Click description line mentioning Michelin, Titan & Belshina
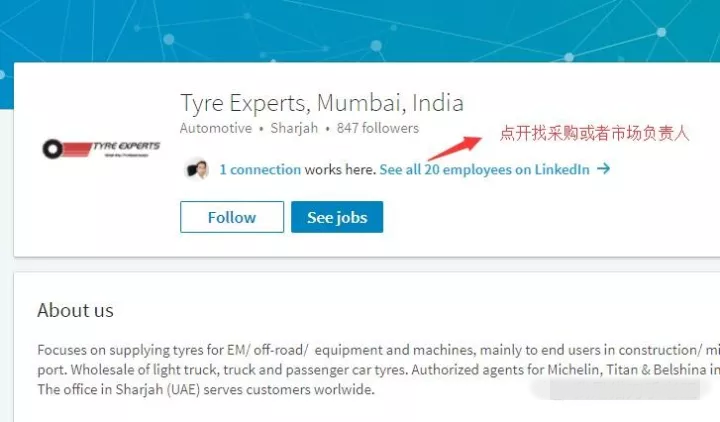 pos(378,370)
